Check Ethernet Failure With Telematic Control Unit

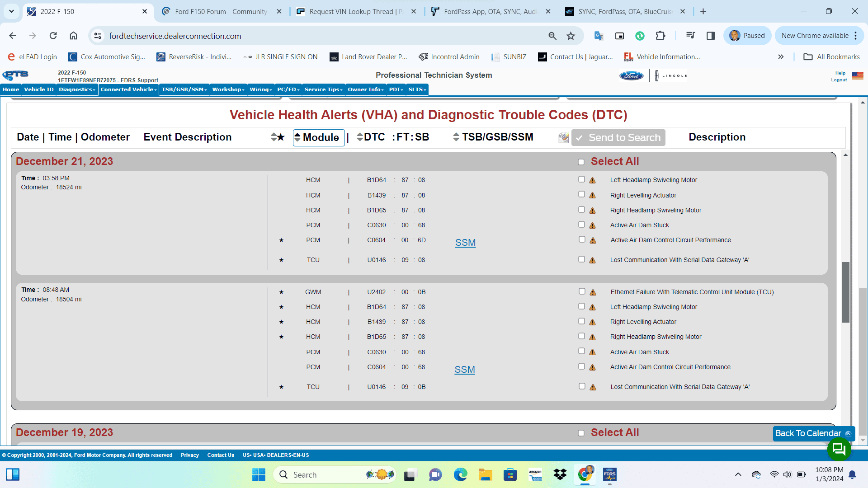tap(582, 291)
